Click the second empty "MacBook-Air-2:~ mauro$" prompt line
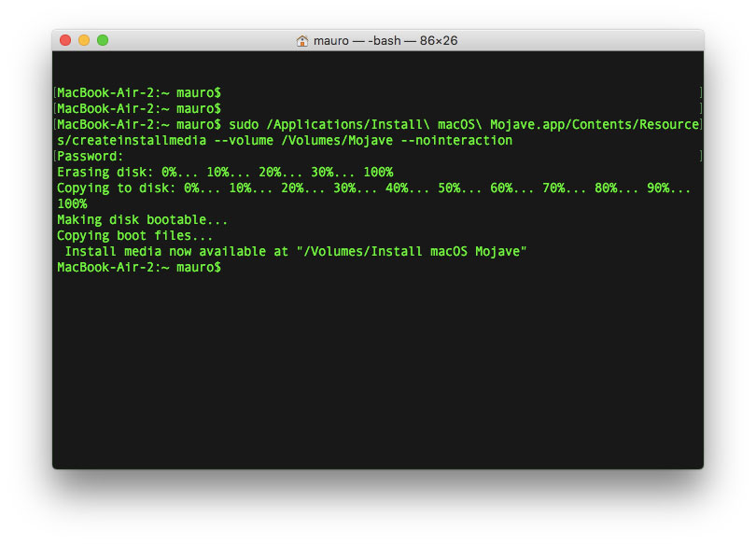The height and width of the screenshot is (544, 756). tap(138, 108)
